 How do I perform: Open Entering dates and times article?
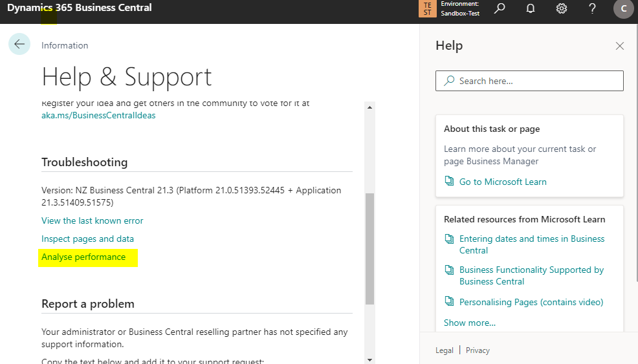click(x=532, y=244)
